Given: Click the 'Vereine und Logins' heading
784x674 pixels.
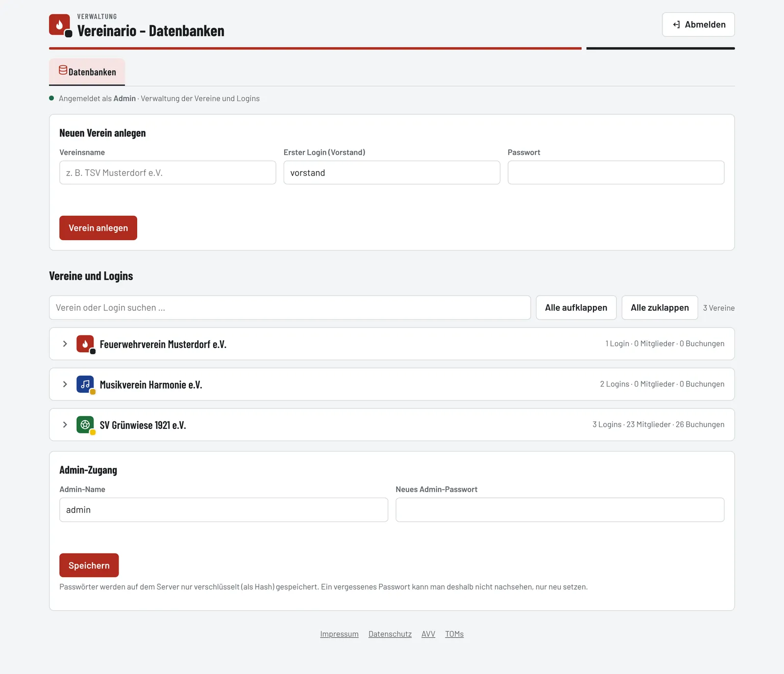Looking at the screenshot, I should point(91,276).
